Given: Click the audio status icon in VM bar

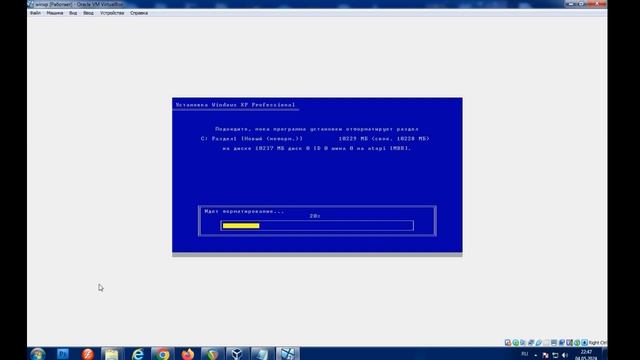Looking at the screenshot, I should coord(523,342).
